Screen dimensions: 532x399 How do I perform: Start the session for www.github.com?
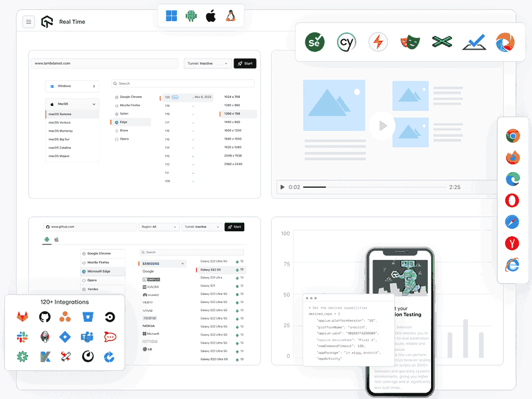pos(234,227)
